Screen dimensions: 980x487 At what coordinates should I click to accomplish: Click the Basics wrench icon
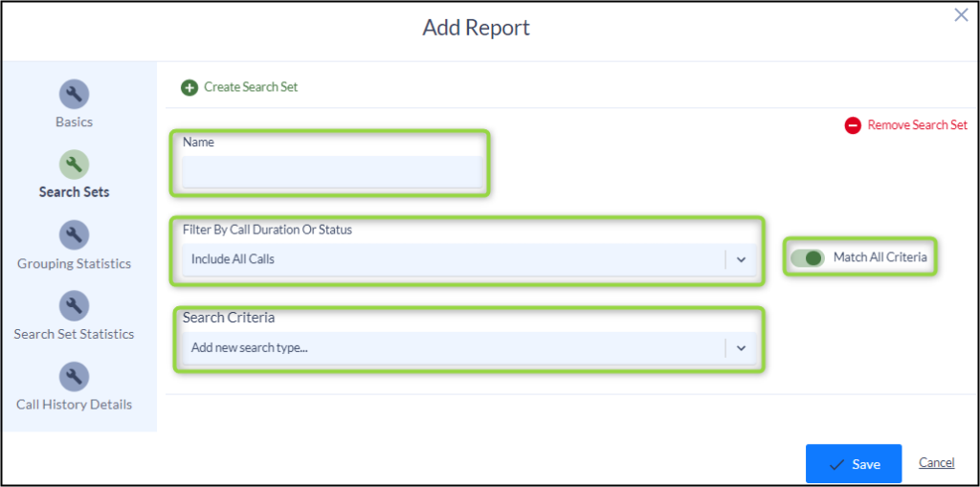pyautogui.click(x=74, y=95)
